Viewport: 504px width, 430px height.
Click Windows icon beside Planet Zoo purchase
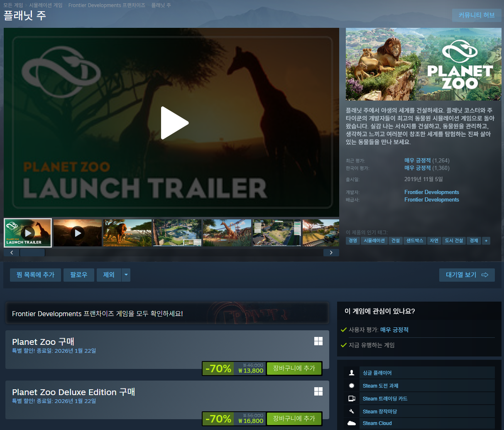318,341
